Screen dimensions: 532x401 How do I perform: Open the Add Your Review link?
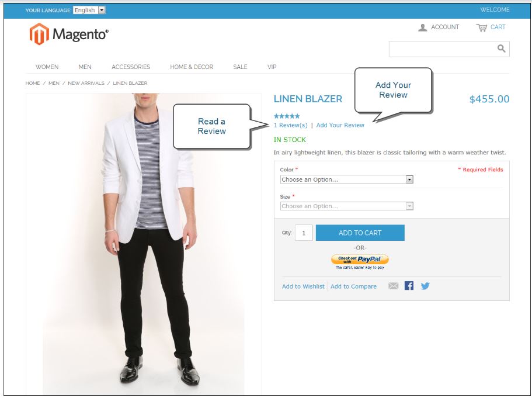tap(340, 125)
